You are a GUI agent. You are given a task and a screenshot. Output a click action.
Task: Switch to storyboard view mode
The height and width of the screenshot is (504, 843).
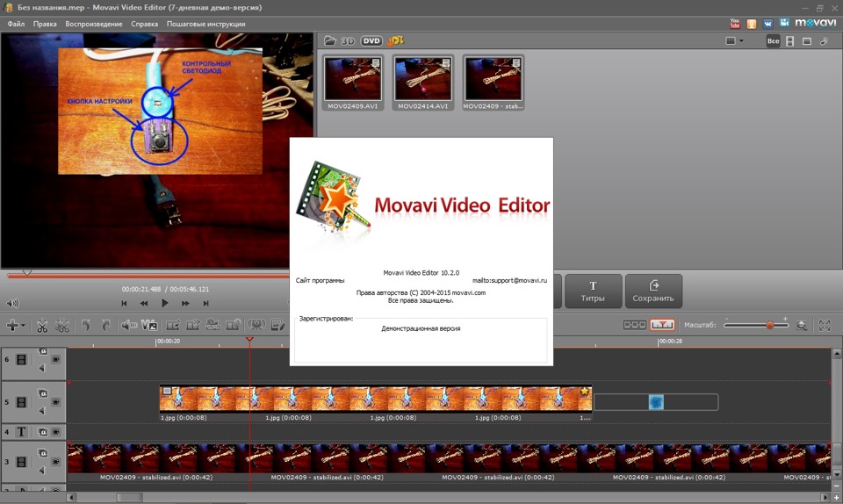click(634, 325)
